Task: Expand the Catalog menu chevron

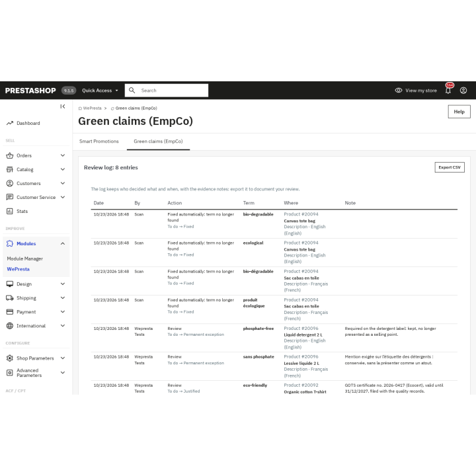Action: (63, 169)
